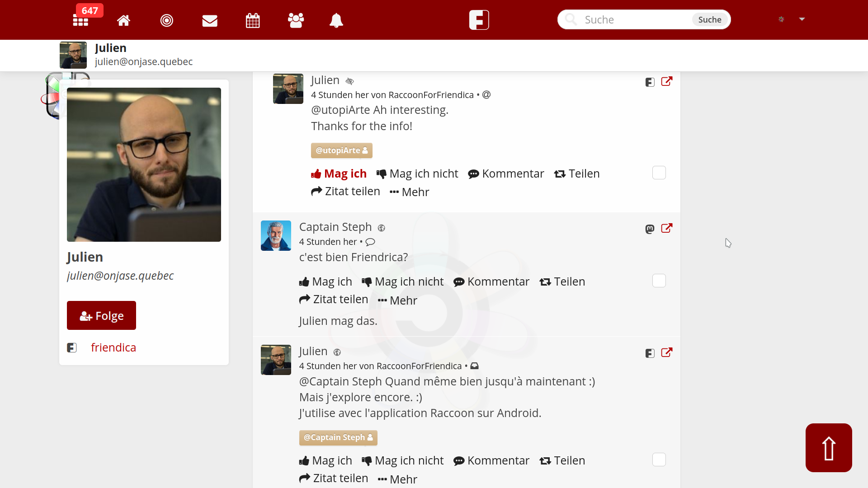868x488 pixels.
Task: Click the unlisted visibility icon beside Julien's top post
Action: pyautogui.click(x=349, y=81)
